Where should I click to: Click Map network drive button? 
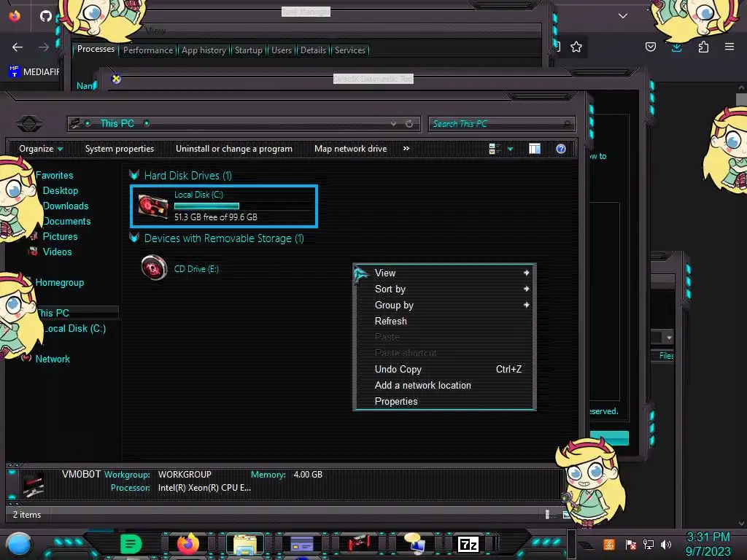click(351, 149)
